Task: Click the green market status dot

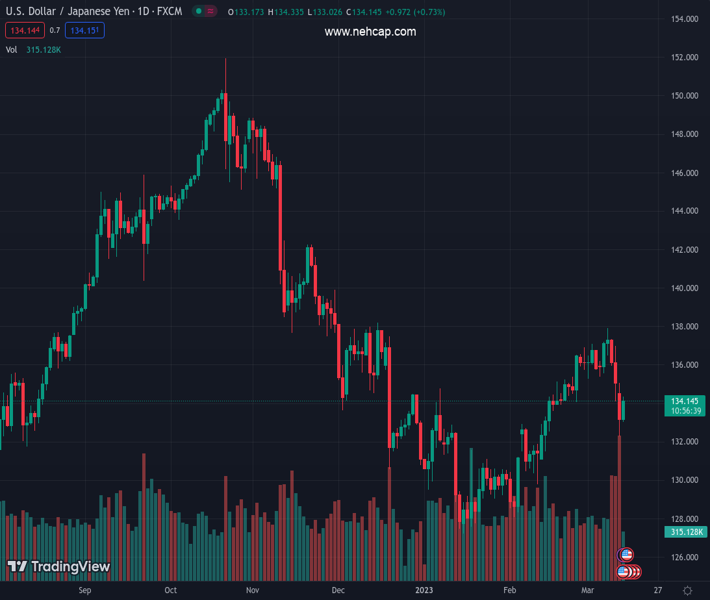Action: pyautogui.click(x=199, y=11)
